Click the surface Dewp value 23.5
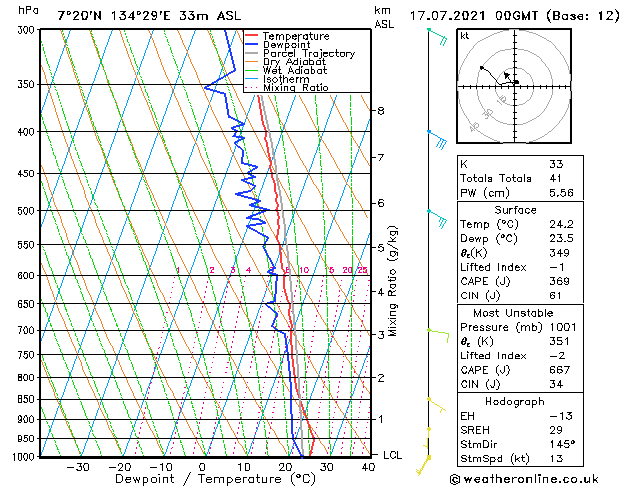 coord(561,238)
